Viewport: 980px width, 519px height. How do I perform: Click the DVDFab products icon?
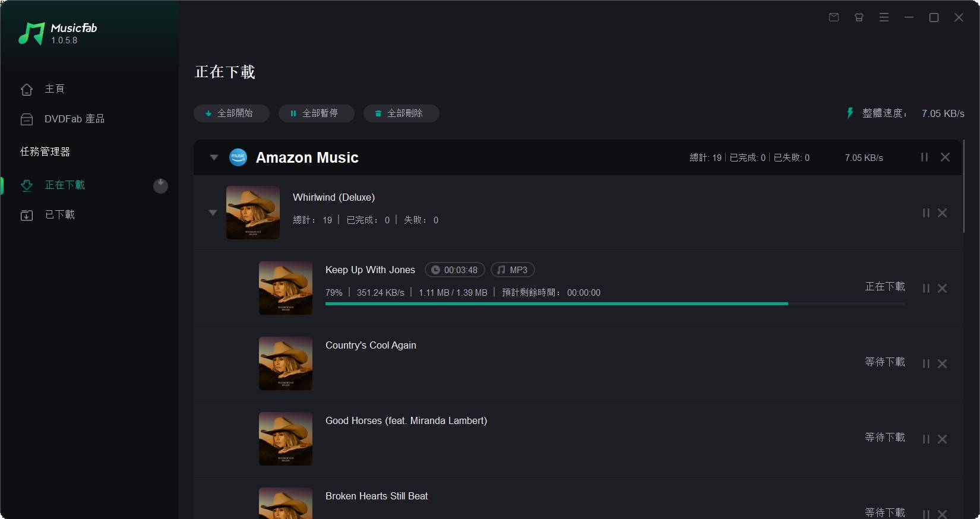click(27, 119)
